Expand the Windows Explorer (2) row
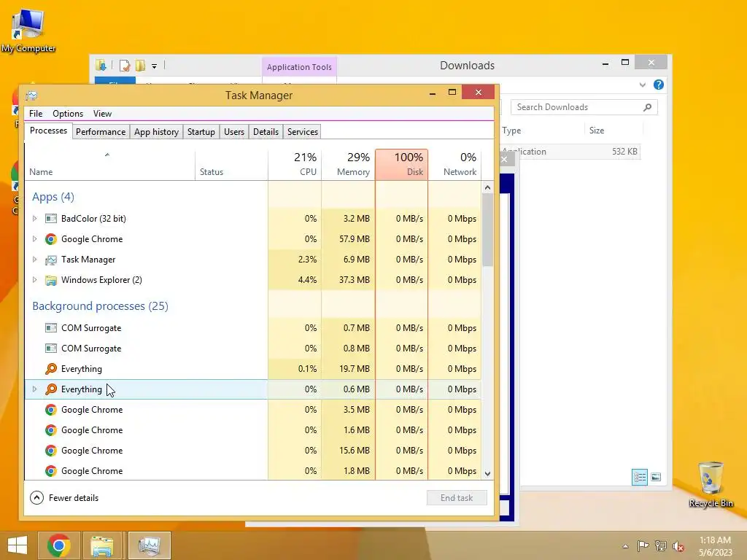This screenshot has height=560, width=747. 34,280
